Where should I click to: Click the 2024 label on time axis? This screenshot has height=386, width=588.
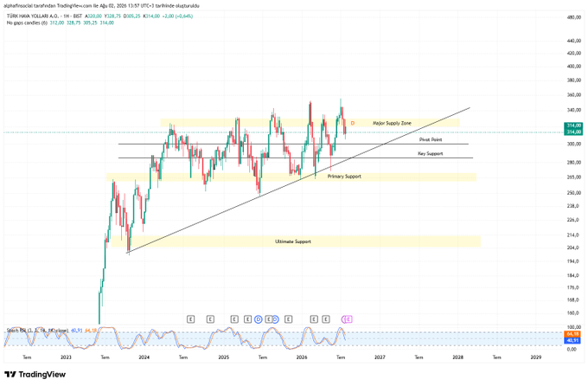click(144, 357)
